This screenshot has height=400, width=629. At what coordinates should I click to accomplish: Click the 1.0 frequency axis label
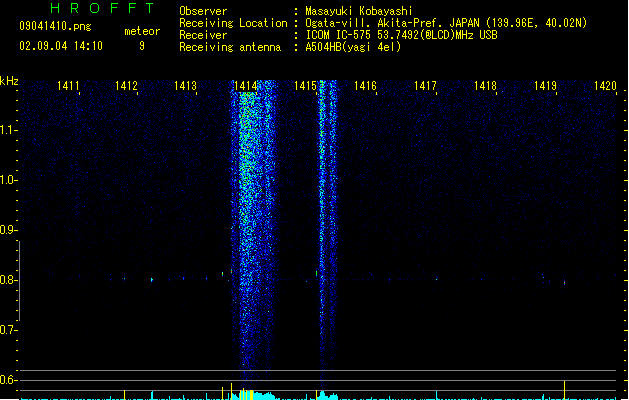pyautogui.click(x=8, y=180)
